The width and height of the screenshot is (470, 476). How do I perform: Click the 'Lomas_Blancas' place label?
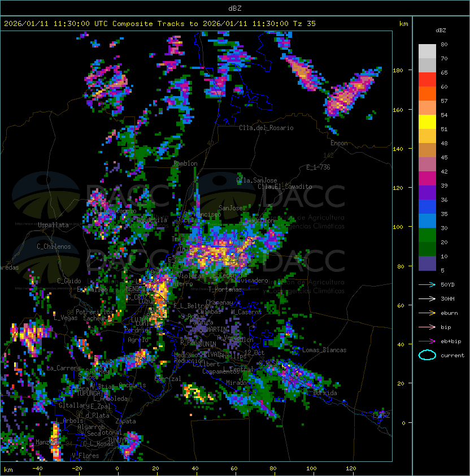(324, 350)
